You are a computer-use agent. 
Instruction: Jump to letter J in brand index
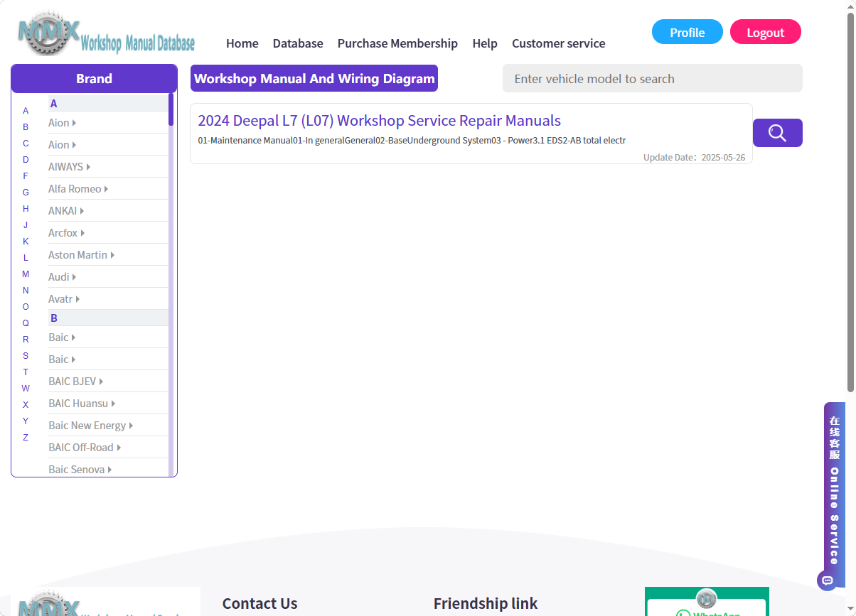pyautogui.click(x=26, y=225)
